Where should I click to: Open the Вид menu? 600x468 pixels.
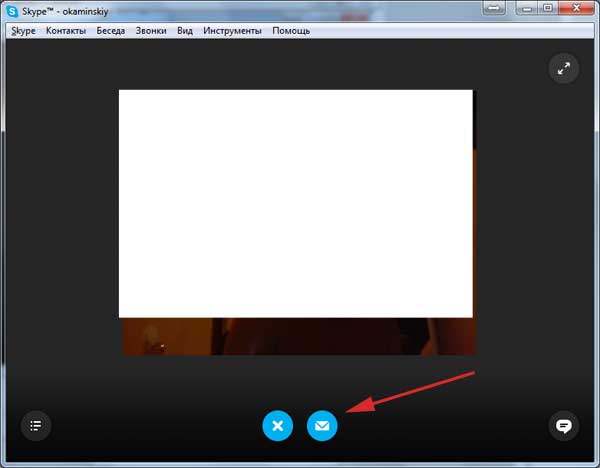click(185, 31)
